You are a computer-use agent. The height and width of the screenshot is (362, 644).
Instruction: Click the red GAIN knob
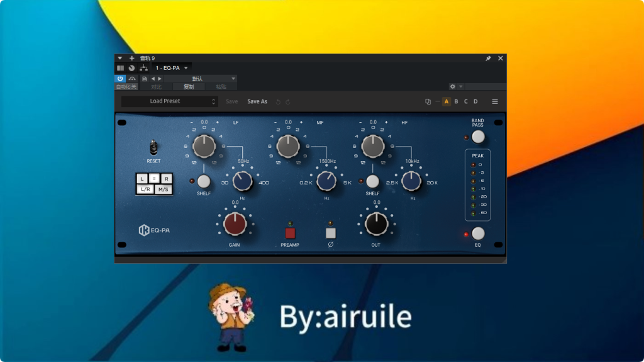(x=235, y=223)
